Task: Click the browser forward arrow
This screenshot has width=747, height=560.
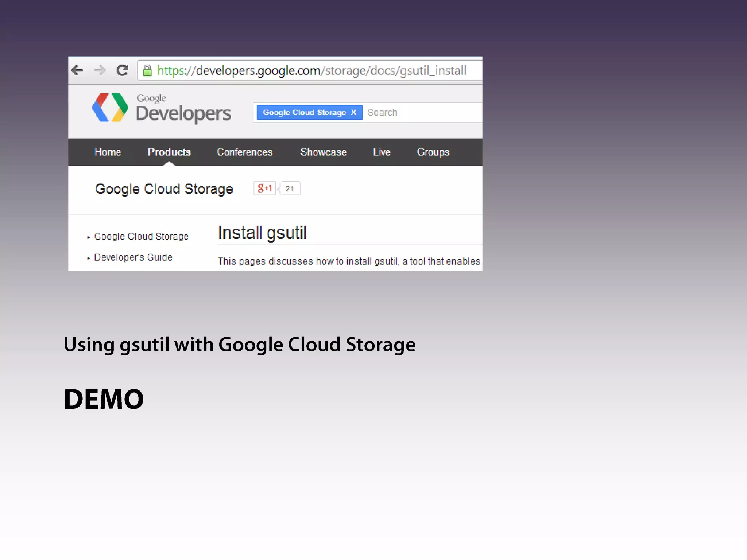Action: [100, 70]
